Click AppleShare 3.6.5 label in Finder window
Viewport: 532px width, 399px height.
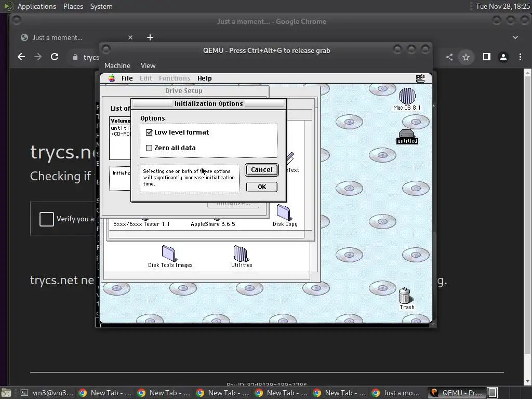(212, 224)
